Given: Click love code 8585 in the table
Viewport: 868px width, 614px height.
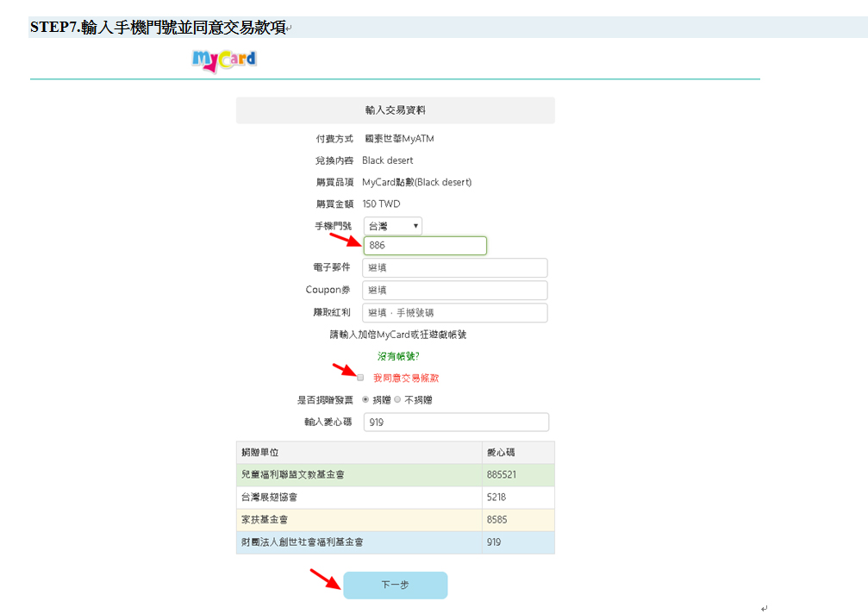Looking at the screenshot, I should (x=496, y=520).
